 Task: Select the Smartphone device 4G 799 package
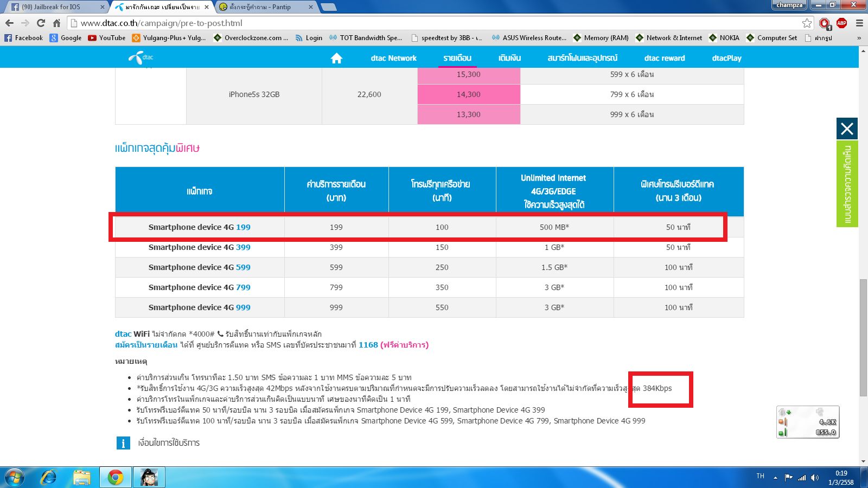(x=200, y=287)
